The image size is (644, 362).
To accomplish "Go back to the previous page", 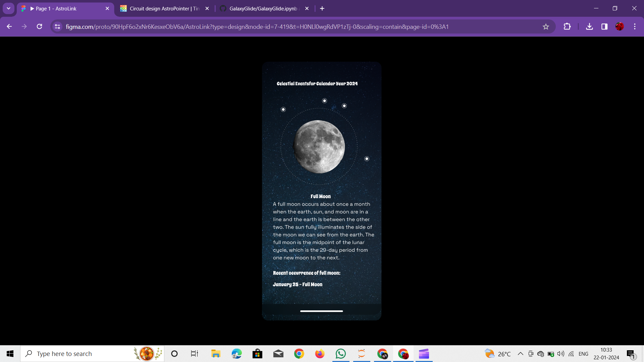I will [x=9, y=26].
